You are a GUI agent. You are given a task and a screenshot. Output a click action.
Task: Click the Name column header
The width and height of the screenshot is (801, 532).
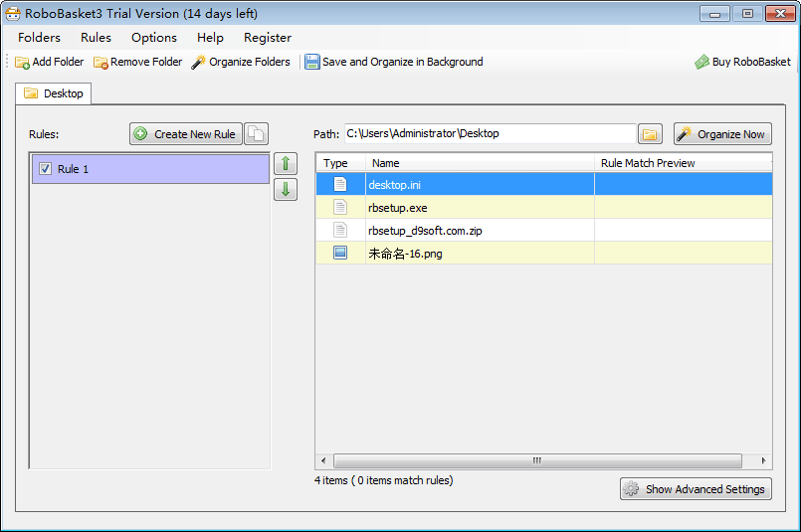click(x=481, y=163)
